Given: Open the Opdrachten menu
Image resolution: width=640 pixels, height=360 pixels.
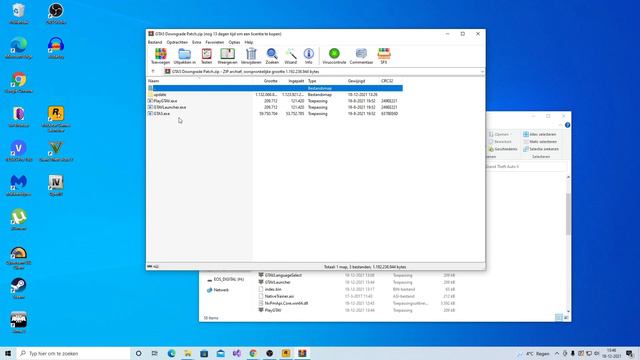Looking at the screenshot, I should coord(177,42).
